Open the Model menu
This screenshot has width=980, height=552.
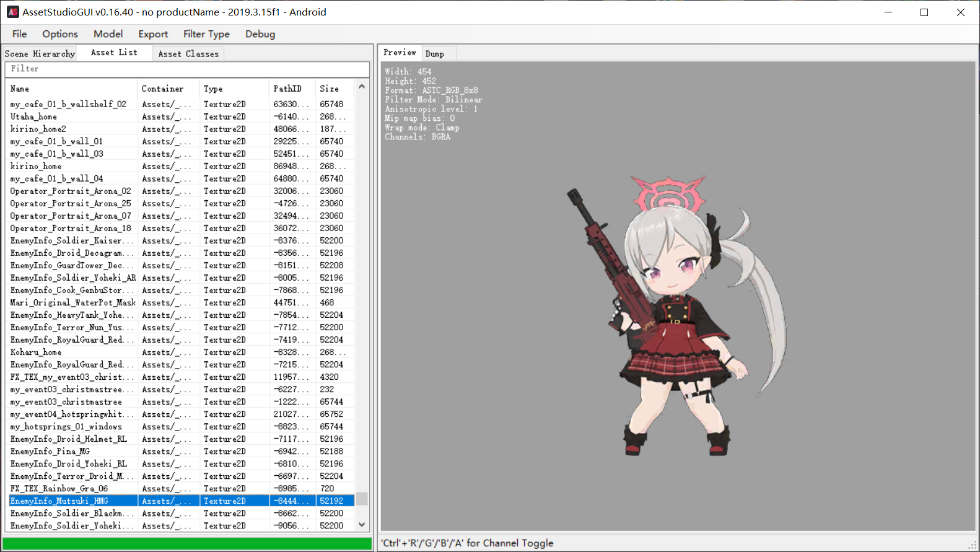[x=108, y=34]
